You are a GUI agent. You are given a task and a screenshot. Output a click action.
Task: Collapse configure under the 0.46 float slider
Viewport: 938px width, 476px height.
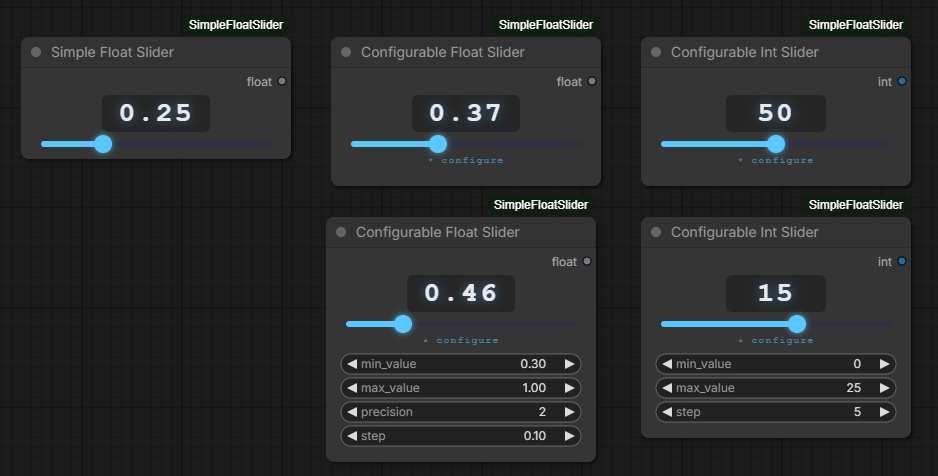click(461, 340)
